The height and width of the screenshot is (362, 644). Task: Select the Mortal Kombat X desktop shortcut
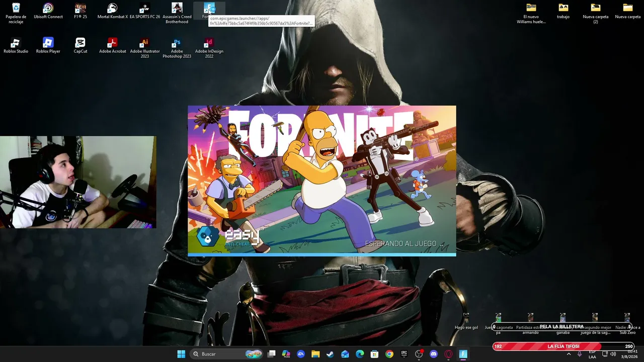[113, 11]
